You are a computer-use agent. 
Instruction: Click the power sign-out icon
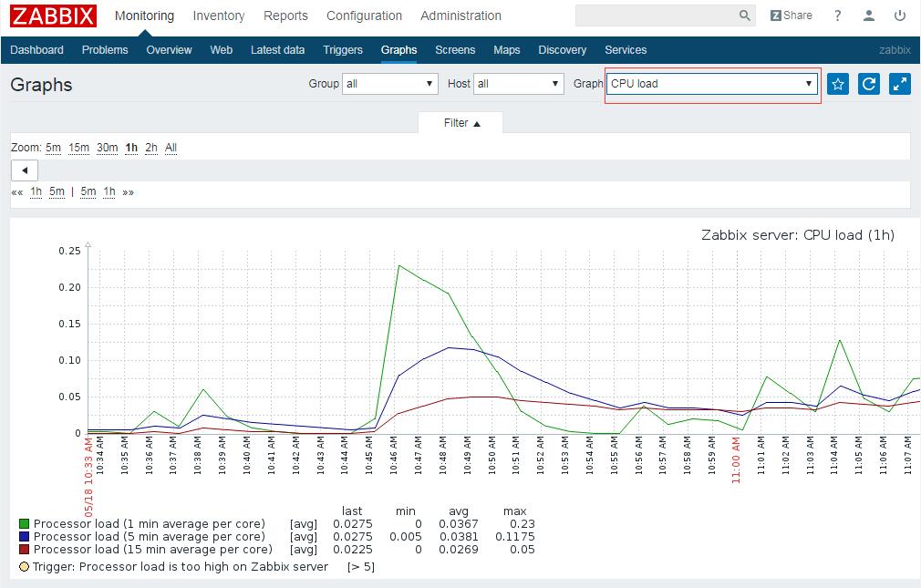pyautogui.click(x=900, y=15)
